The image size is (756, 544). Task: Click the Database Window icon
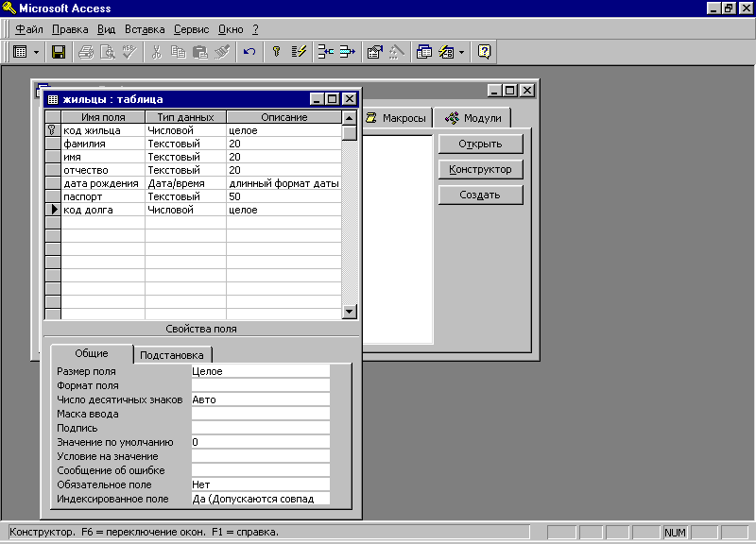point(423,52)
